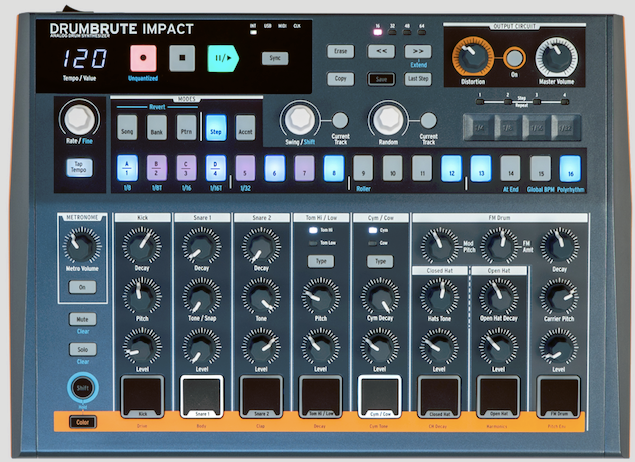Select the Song mode button
This screenshot has width=635, height=462.
coord(127,128)
